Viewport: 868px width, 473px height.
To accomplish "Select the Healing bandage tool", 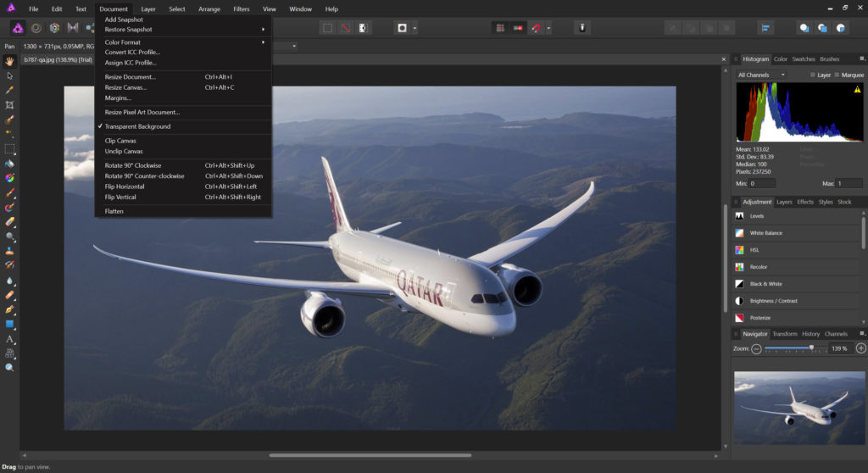I will [9, 295].
